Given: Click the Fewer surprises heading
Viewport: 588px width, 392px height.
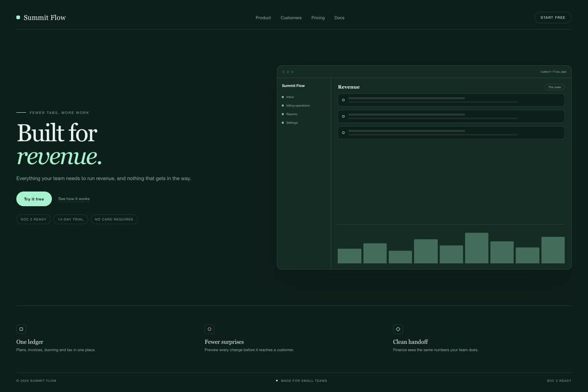Looking at the screenshot, I should pos(224,342).
